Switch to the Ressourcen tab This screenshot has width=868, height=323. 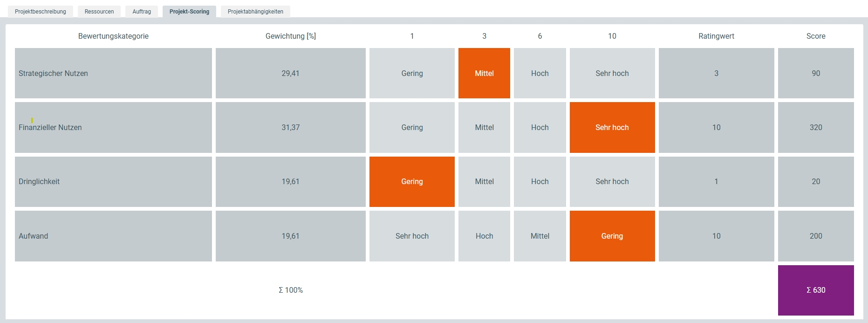click(99, 12)
